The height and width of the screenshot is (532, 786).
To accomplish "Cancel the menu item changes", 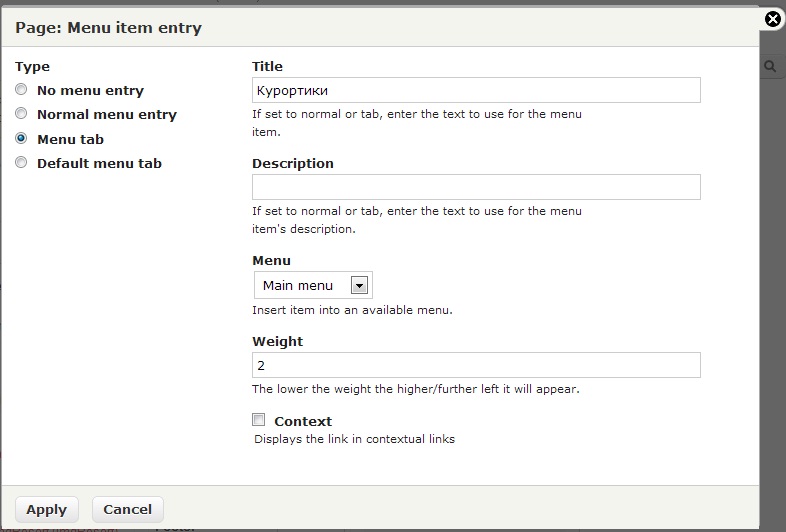I will click(x=128, y=509).
